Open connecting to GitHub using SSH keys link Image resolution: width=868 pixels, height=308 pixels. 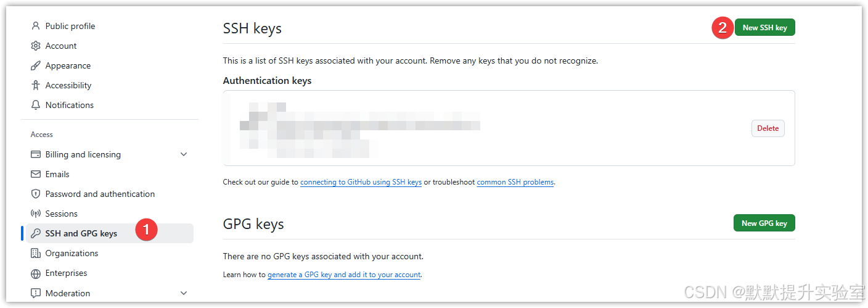[361, 182]
